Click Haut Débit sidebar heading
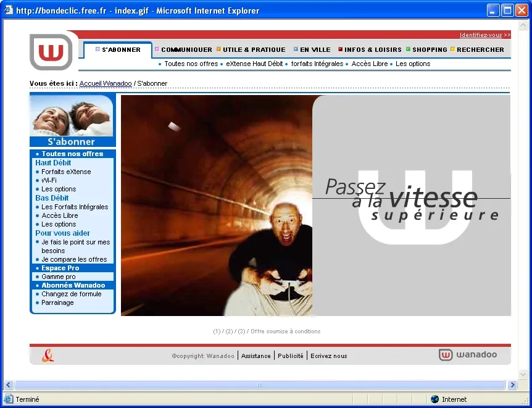This screenshot has width=532, height=408. click(53, 163)
